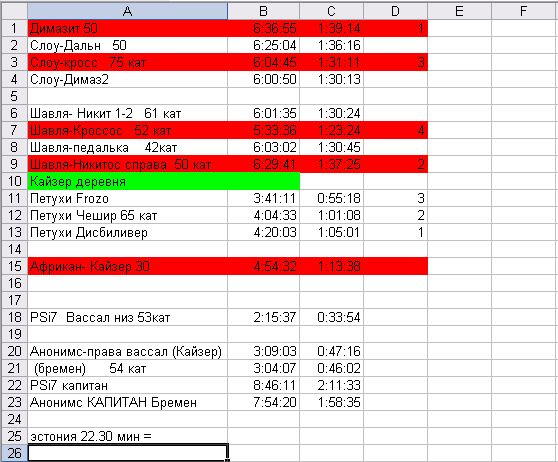
Task: Click value 4 in Шавля-Кроссос row
Action: click(421, 130)
